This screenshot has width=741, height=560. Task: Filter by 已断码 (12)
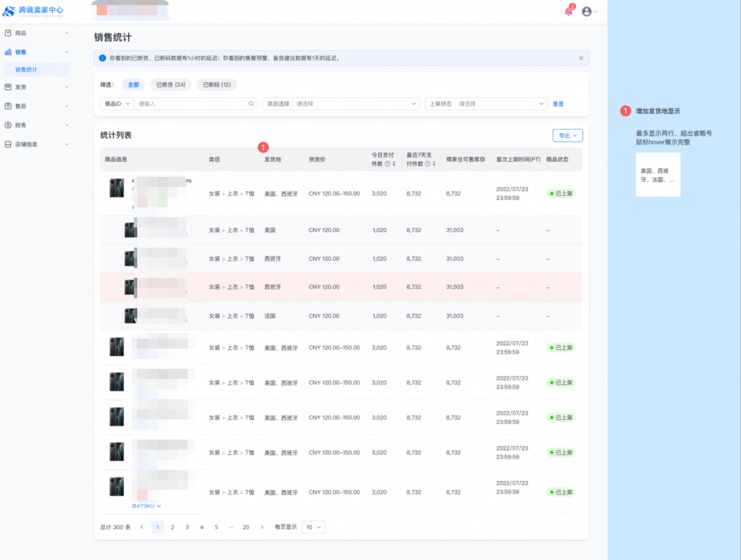pos(217,85)
